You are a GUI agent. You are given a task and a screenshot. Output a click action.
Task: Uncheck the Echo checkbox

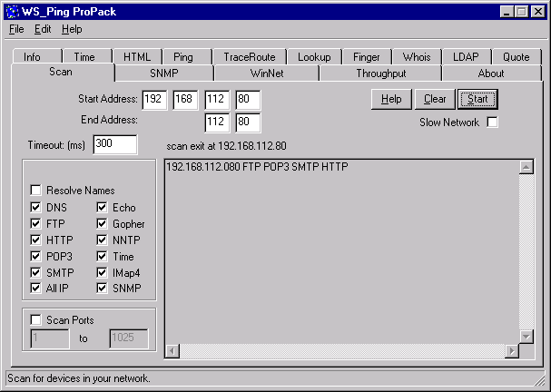click(x=102, y=207)
